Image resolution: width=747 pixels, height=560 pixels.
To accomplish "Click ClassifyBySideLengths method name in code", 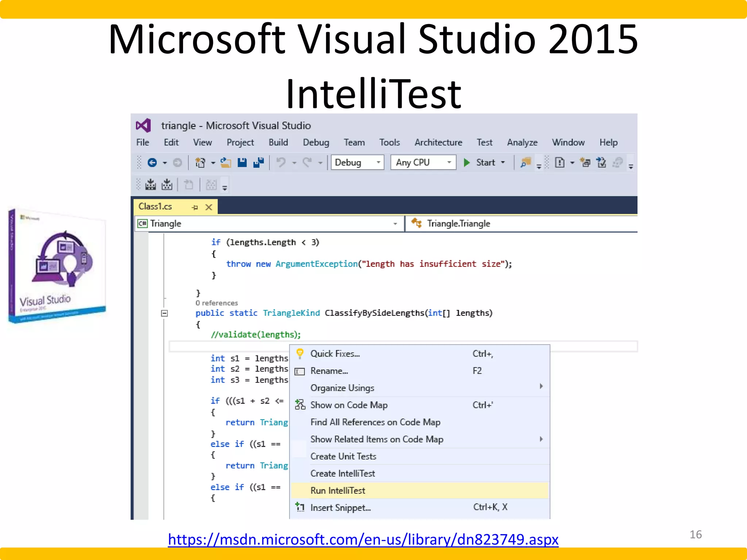I will click(375, 313).
